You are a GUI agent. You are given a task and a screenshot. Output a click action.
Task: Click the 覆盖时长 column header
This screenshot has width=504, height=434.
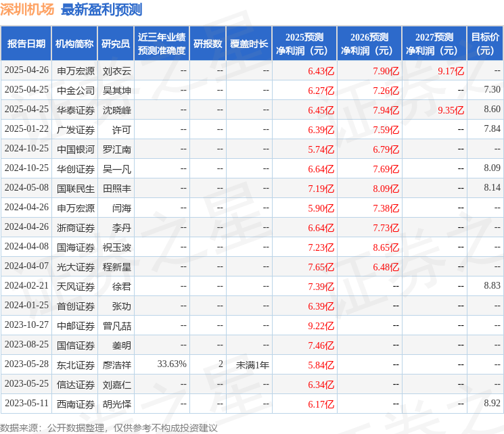(249, 44)
